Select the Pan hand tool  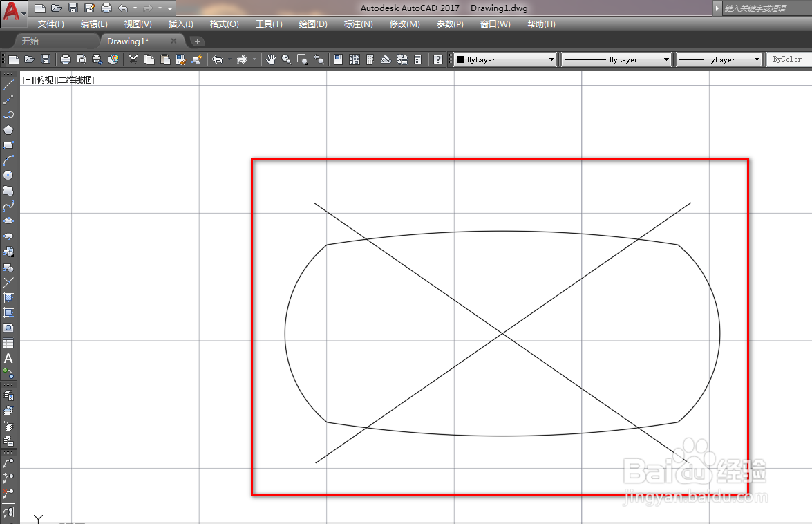pyautogui.click(x=270, y=59)
